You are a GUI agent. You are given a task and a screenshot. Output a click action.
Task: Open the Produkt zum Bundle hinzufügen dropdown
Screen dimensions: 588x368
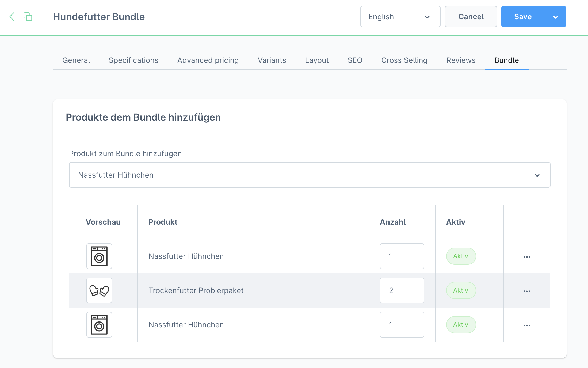coord(310,175)
